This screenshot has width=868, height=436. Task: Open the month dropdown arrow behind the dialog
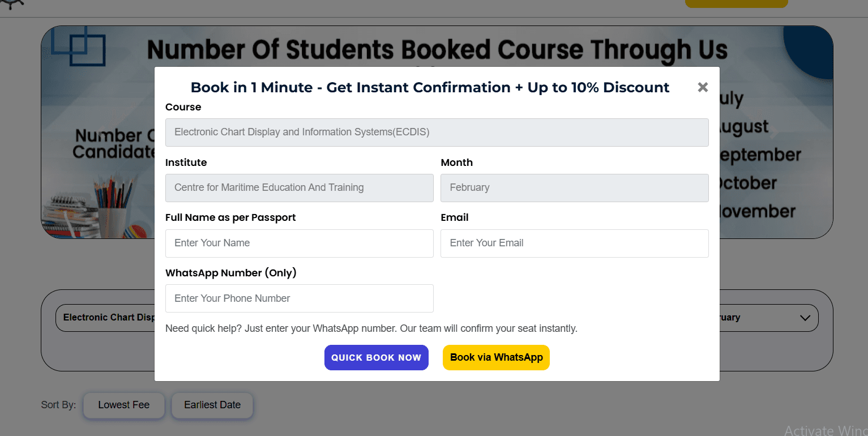click(x=805, y=318)
